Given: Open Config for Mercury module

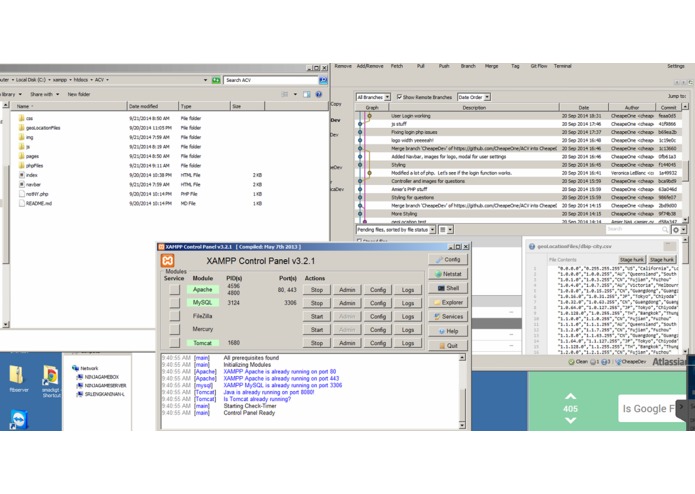Looking at the screenshot, I should (x=378, y=330).
